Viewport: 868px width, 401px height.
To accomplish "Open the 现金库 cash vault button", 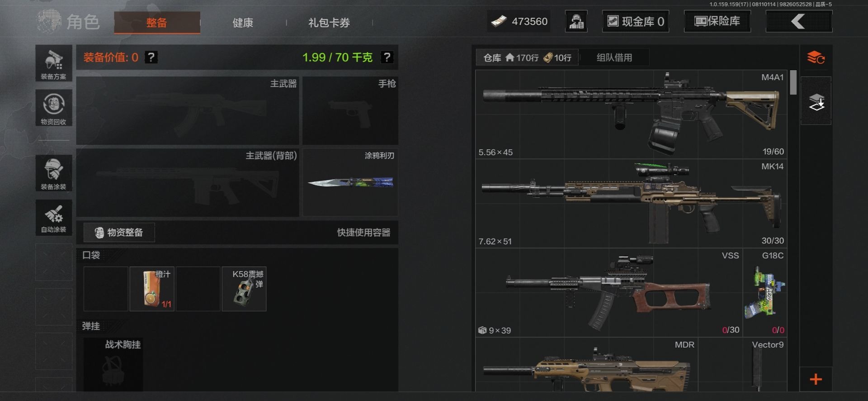I will click(x=636, y=21).
